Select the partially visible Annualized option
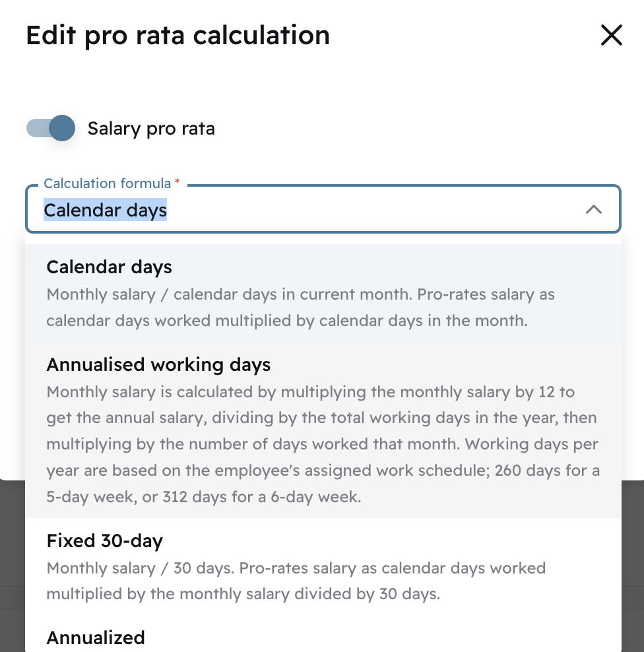The width and height of the screenshot is (644, 652). click(96, 637)
